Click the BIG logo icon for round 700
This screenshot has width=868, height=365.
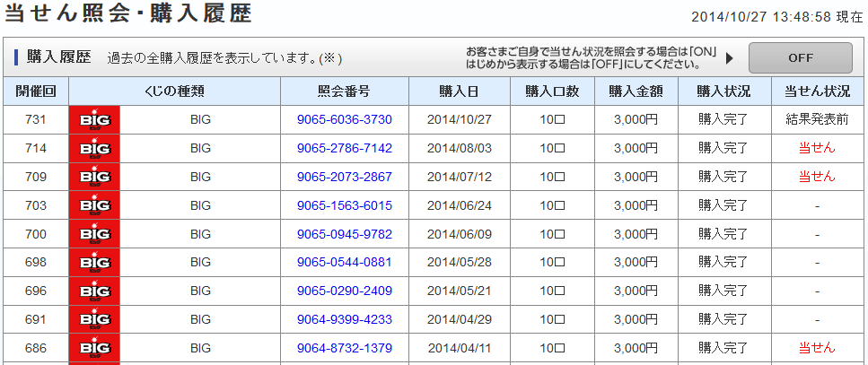click(94, 234)
